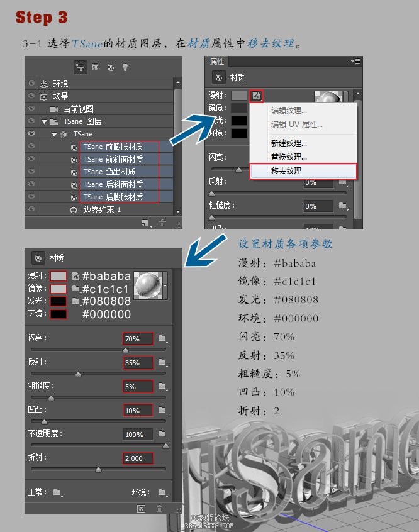
Task: Select the 边界约束 1 row
Action: (x=105, y=209)
